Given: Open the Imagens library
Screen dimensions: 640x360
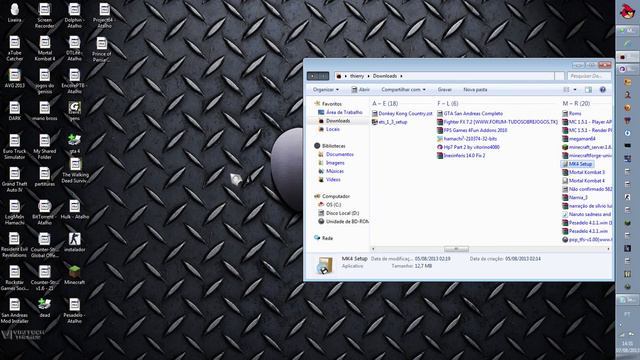Looking at the screenshot, I should [x=335, y=163].
